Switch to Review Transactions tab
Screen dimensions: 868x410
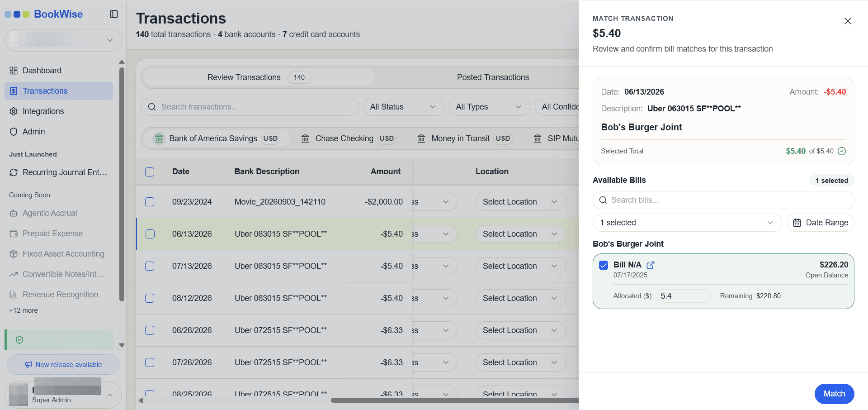coord(259,77)
